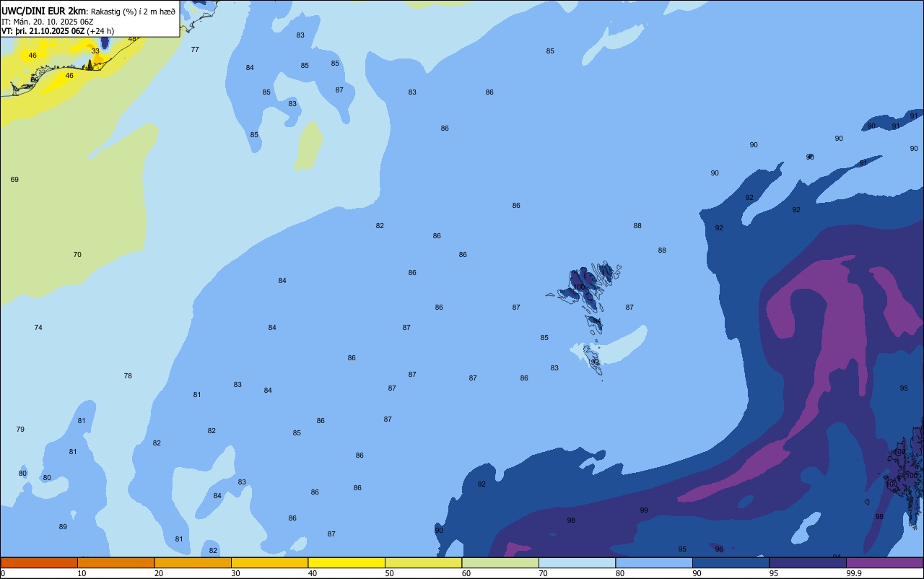The width and height of the screenshot is (924, 579).
Task: Click the value 100 on the Faroe Islands
Action: [579, 287]
